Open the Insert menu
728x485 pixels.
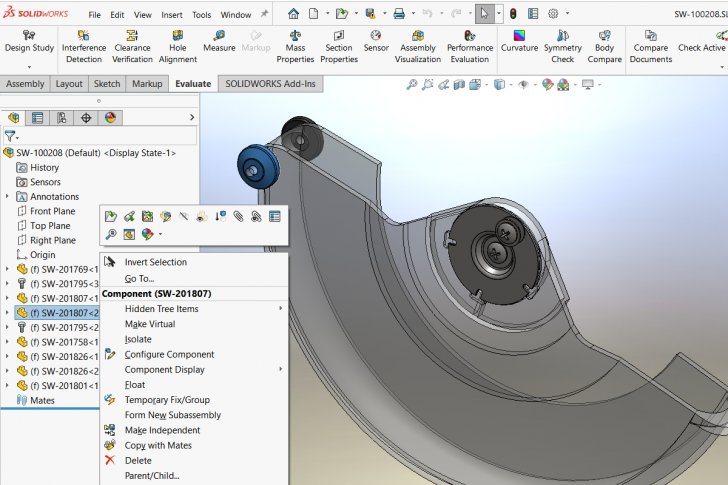171,15
